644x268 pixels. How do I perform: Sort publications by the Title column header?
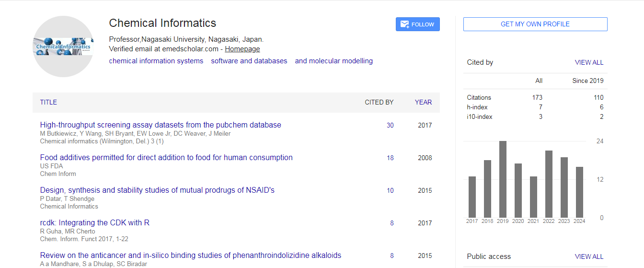[48, 102]
